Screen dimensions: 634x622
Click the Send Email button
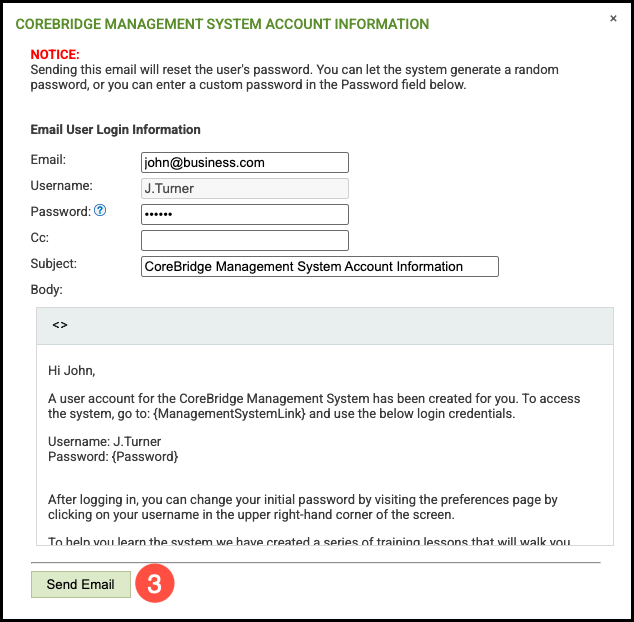(x=81, y=584)
